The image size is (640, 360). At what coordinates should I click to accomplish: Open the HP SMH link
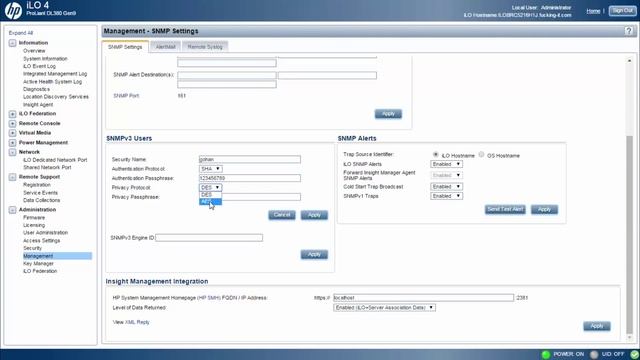(209, 298)
